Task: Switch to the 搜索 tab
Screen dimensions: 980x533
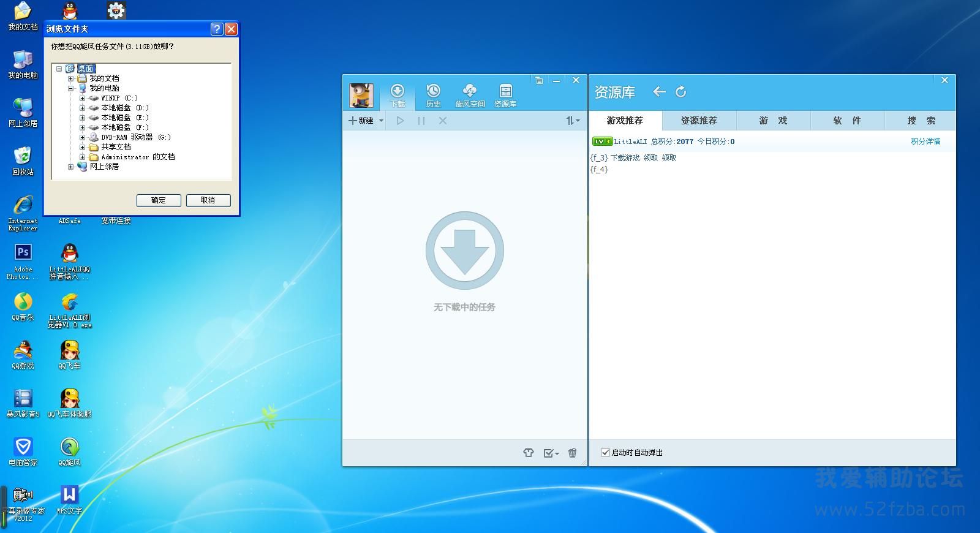Action: point(921,121)
